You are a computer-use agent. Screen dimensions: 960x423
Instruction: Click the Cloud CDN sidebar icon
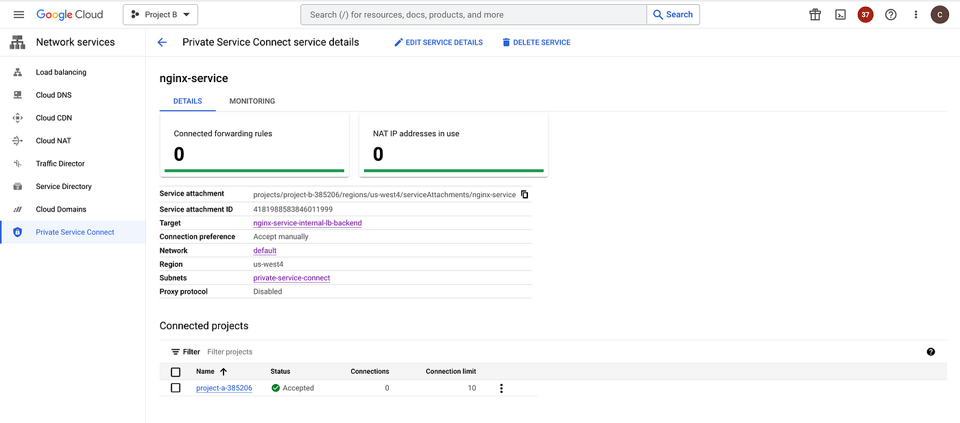click(x=17, y=118)
